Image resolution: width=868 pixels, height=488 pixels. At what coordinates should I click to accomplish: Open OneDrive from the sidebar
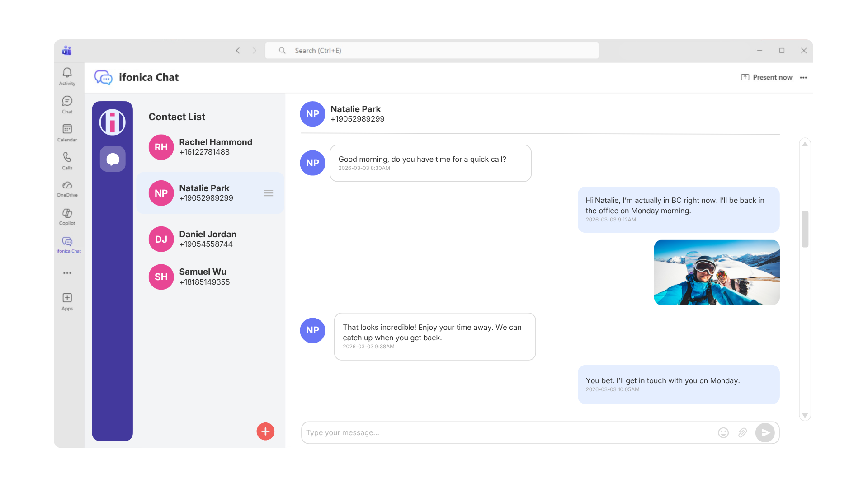[67, 188]
